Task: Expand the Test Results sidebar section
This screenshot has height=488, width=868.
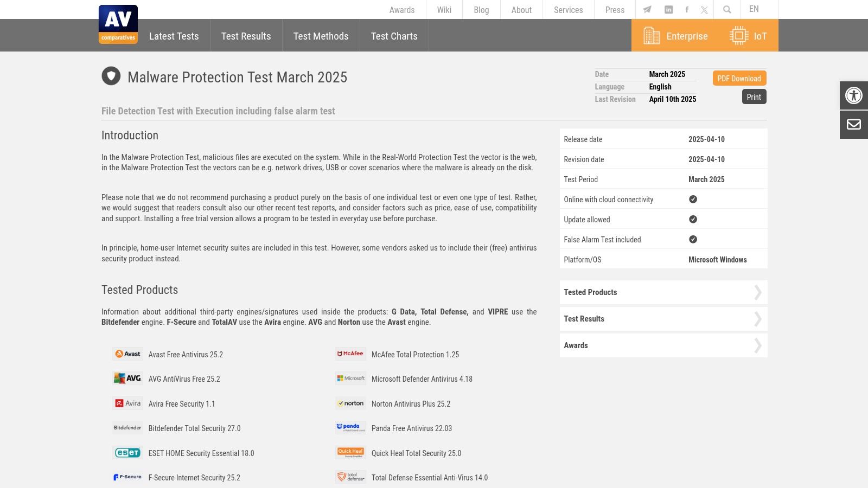Action: [663, 319]
